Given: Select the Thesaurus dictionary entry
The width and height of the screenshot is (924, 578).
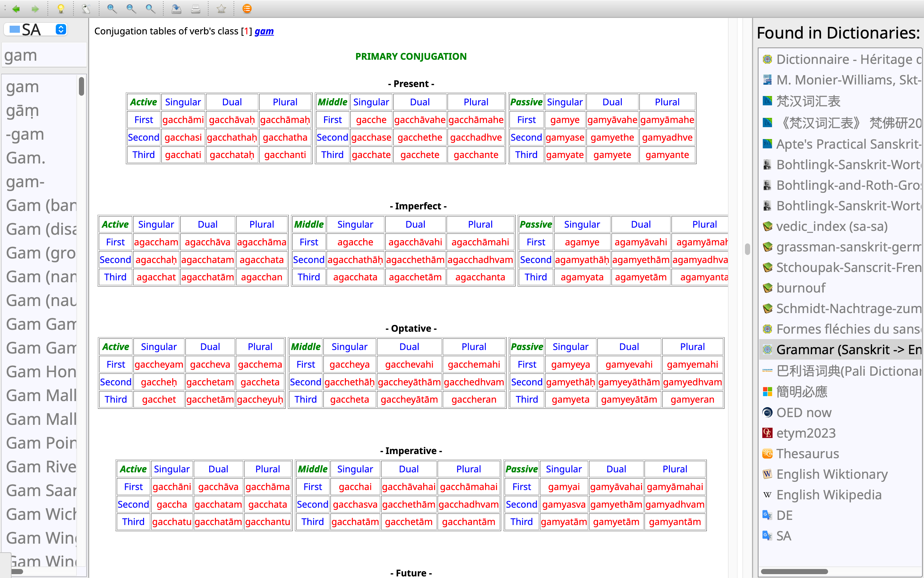Looking at the screenshot, I should pos(840,454).
